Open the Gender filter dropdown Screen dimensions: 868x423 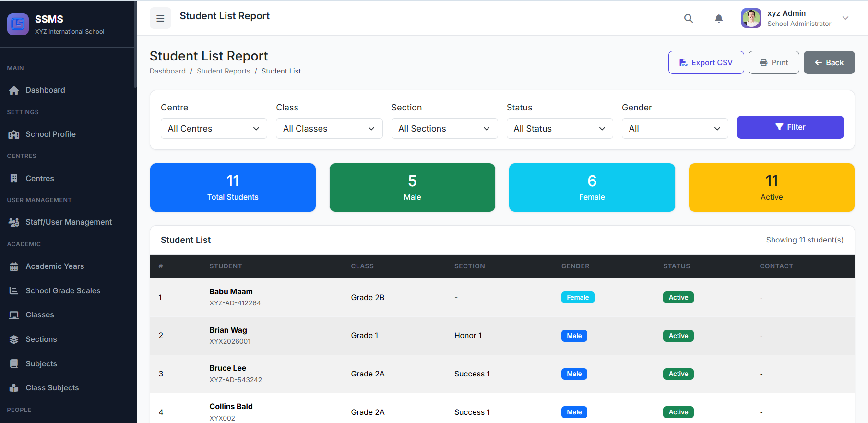tap(675, 129)
